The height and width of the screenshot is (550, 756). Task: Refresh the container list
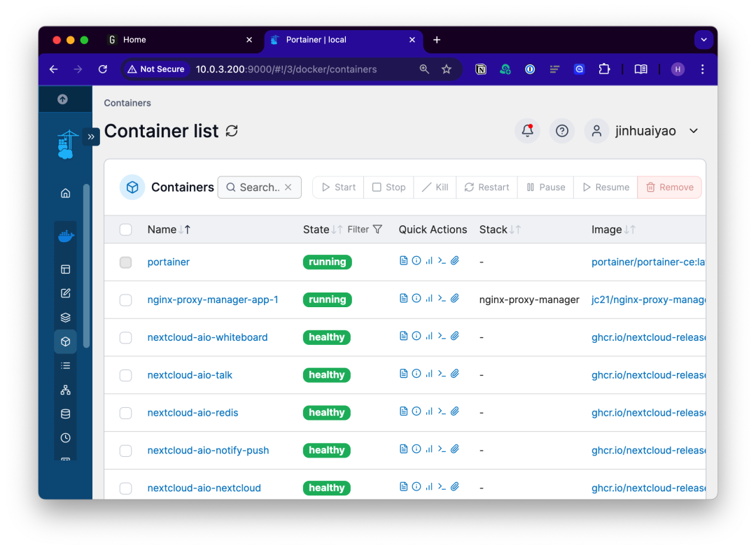click(x=231, y=130)
